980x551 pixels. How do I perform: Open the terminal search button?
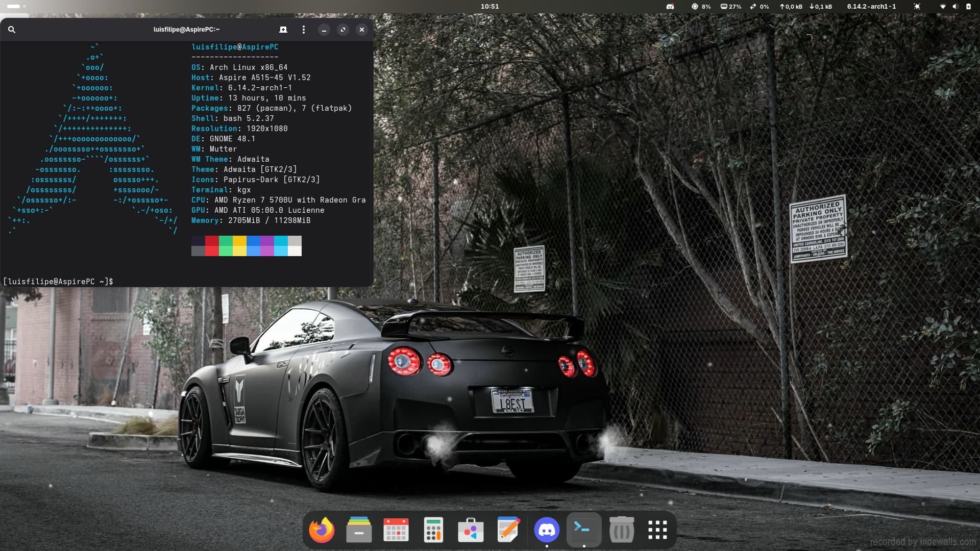[12, 30]
